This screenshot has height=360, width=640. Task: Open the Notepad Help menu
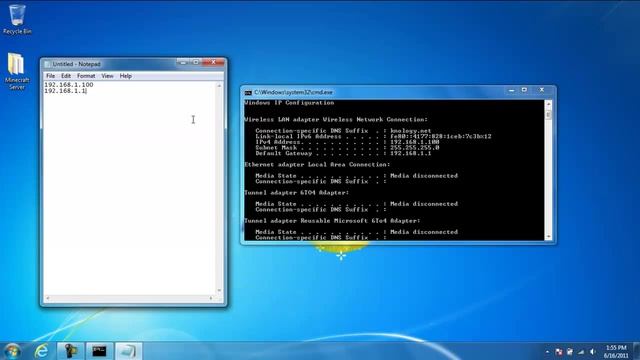(125, 76)
